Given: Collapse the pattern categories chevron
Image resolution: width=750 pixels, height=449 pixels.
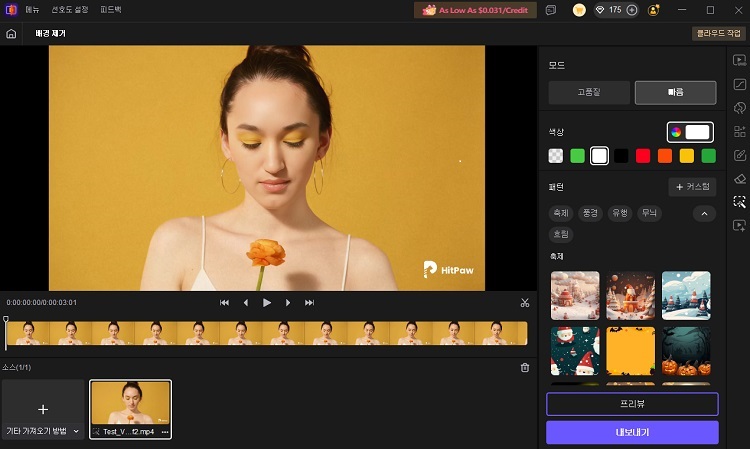Looking at the screenshot, I should 704,214.
